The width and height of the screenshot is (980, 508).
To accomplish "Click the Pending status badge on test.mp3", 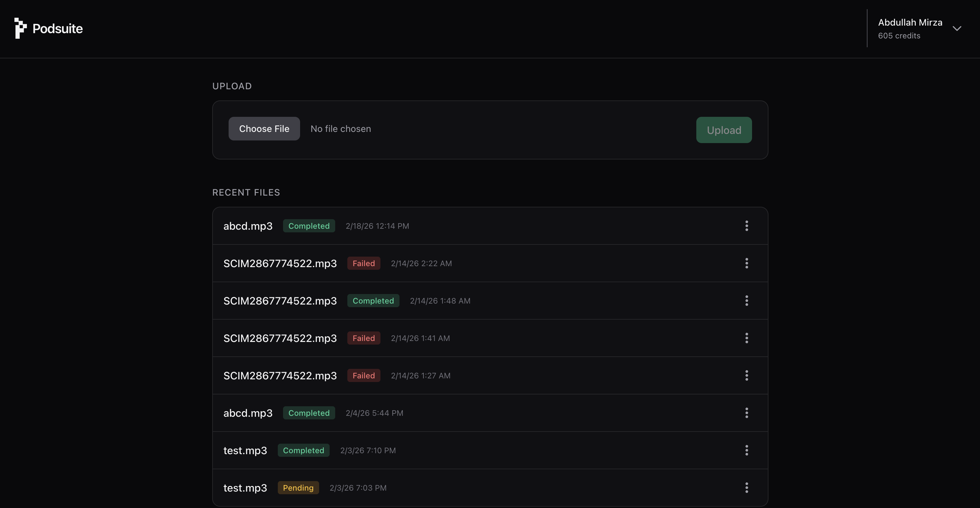I will tap(298, 487).
